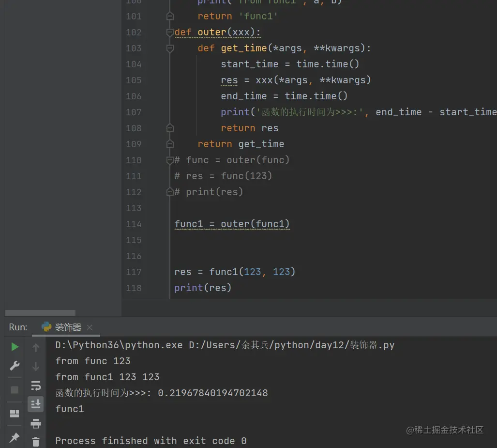Clear console with trash icon
This screenshot has height=448, width=497.
pos(36,442)
